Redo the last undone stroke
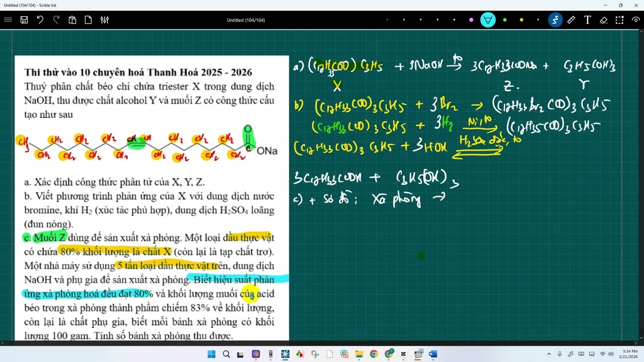Image resolution: width=644 pixels, height=362 pixels. click(x=56, y=20)
